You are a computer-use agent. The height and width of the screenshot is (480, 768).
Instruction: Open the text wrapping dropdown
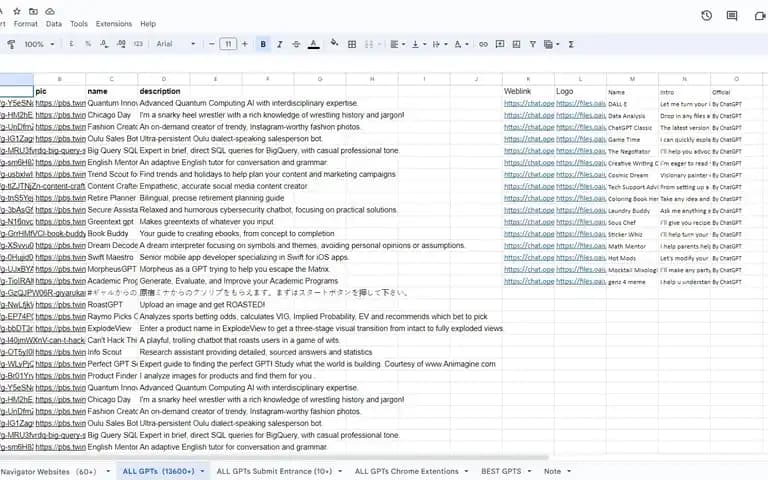tap(439, 44)
